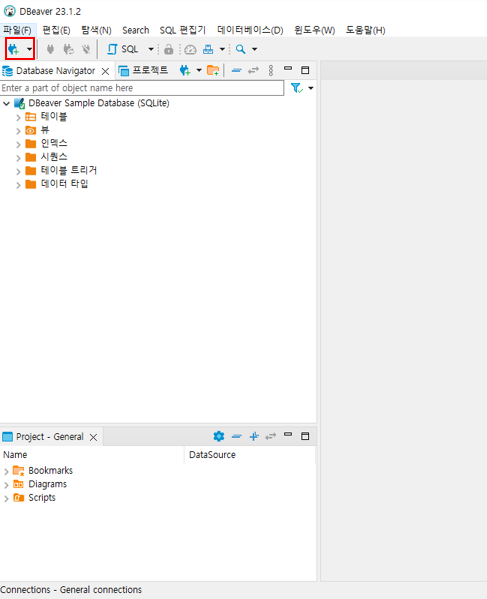
Task: Click the DataSource column header
Action: click(x=250, y=455)
